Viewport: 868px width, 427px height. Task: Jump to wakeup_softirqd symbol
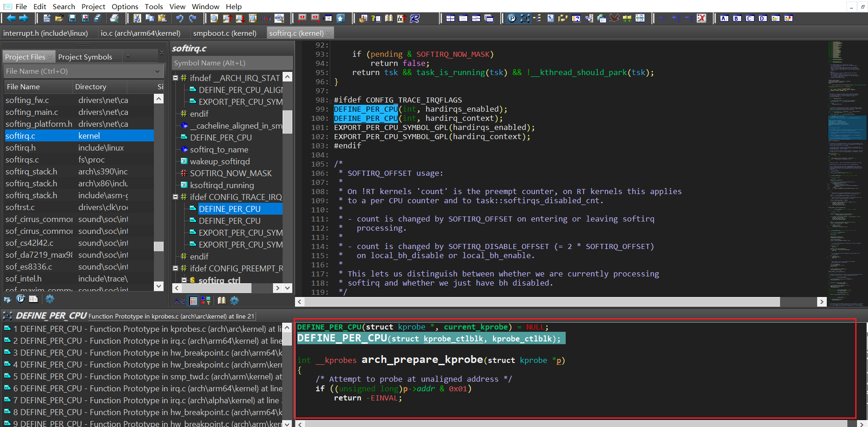pos(220,162)
